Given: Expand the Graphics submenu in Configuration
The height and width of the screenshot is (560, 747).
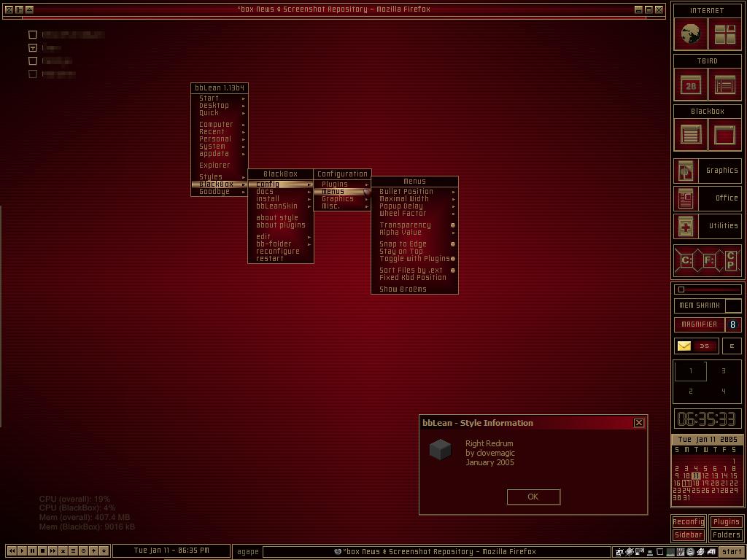Looking at the screenshot, I should pos(342,199).
